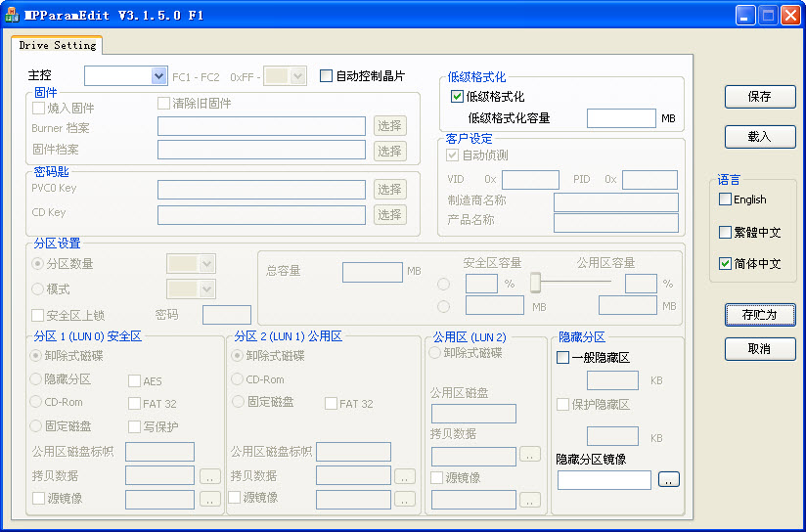Check the 一般隐藏区 checkbox

[x=562, y=358]
